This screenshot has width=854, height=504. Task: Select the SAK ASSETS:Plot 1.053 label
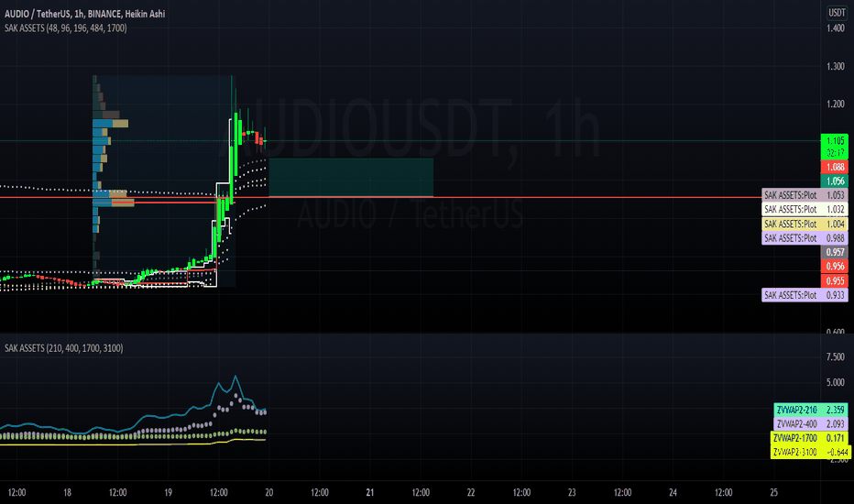[805, 195]
